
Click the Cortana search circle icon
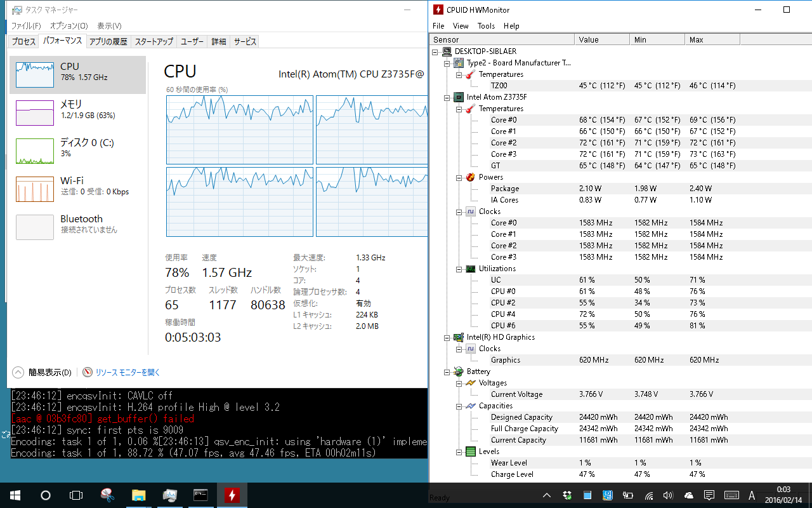pos(46,495)
